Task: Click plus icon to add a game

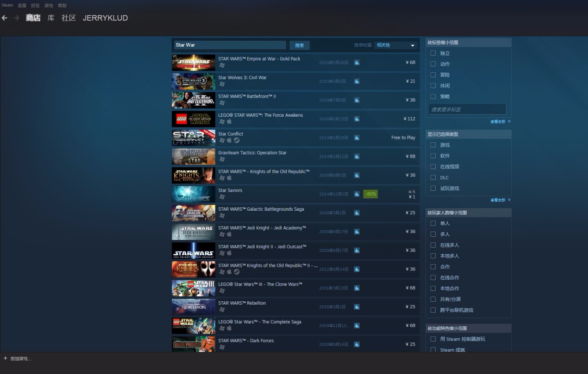Action: click(5, 358)
